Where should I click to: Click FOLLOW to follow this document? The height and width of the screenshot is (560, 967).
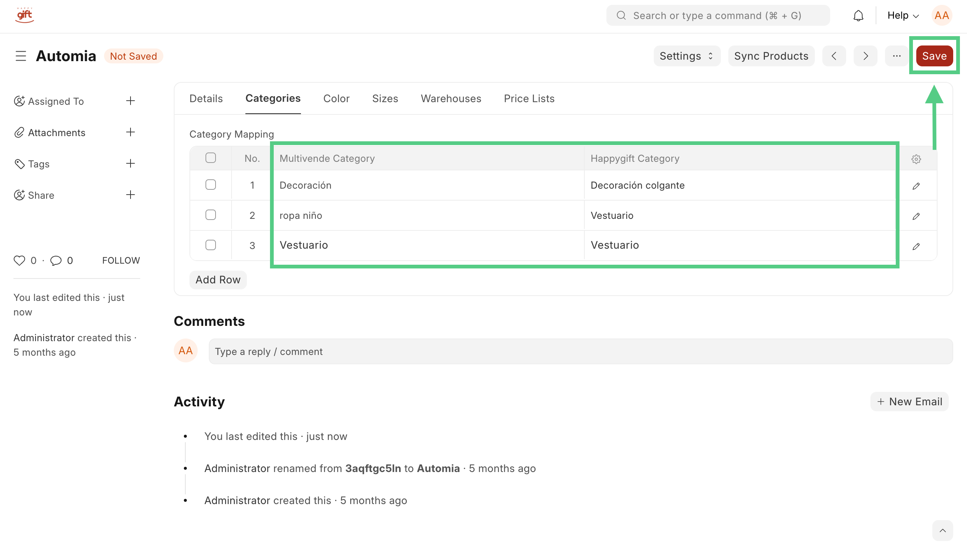tap(121, 261)
